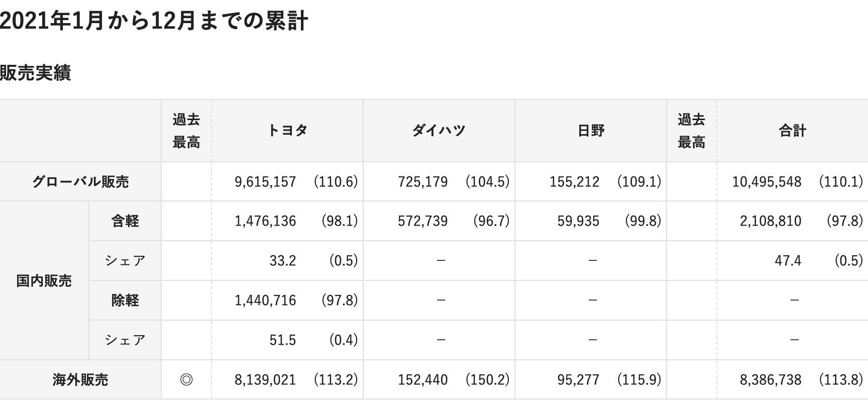Viewport: 868px width, 400px height.
Task: Click total global sales value 10,495,548
Action: click(x=767, y=181)
